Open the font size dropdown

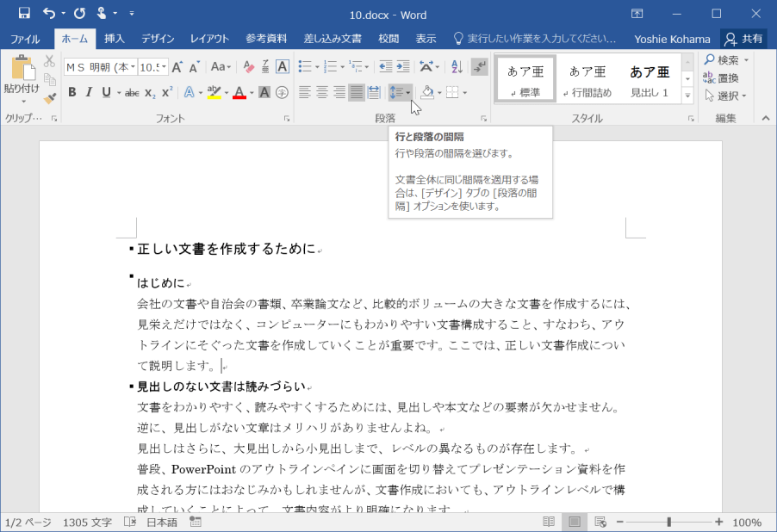(x=165, y=67)
